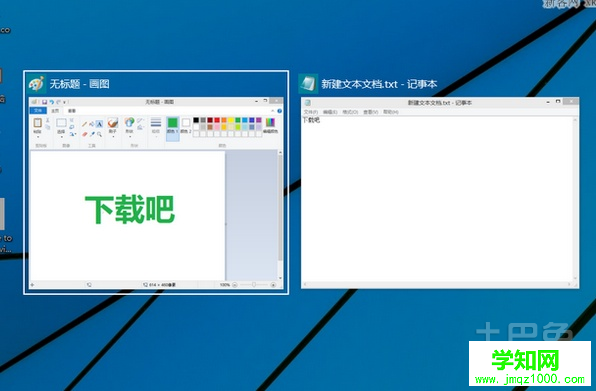Click inside the Notepad text editing area
This screenshot has width=596, height=391.
(x=437, y=199)
